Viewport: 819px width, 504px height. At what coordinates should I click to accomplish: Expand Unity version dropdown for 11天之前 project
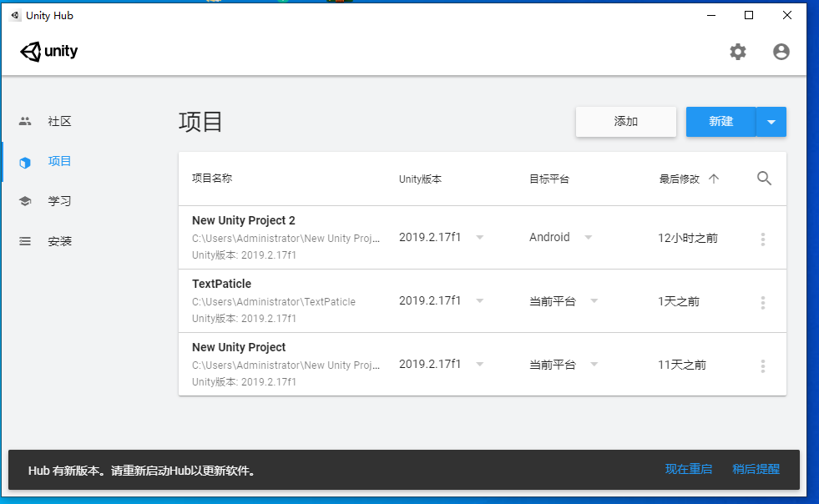coord(479,364)
